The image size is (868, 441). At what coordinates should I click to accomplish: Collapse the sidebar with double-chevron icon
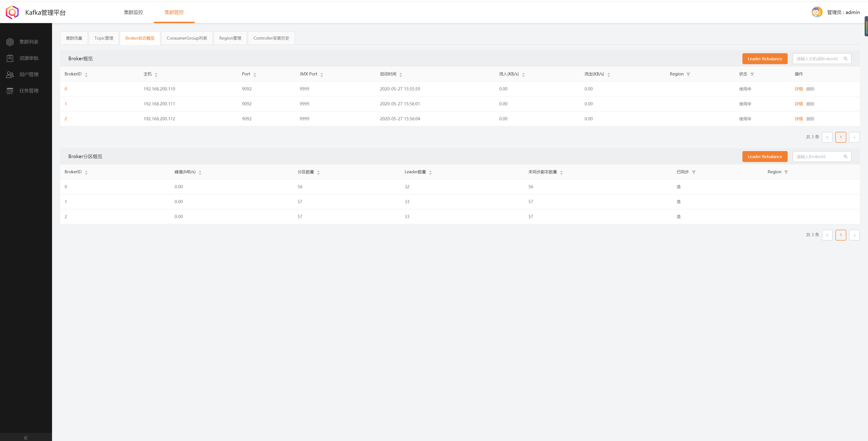pyautogui.click(x=26, y=437)
